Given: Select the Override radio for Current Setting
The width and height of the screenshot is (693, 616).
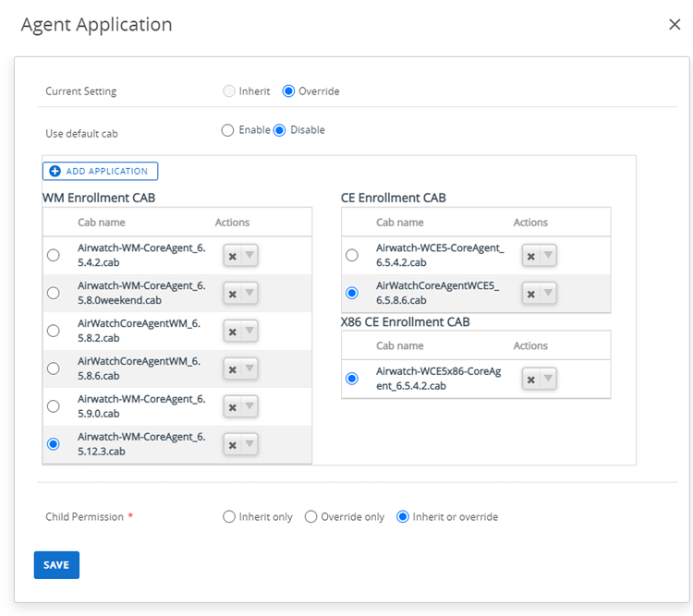Looking at the screenshot, I should point(288,91).
